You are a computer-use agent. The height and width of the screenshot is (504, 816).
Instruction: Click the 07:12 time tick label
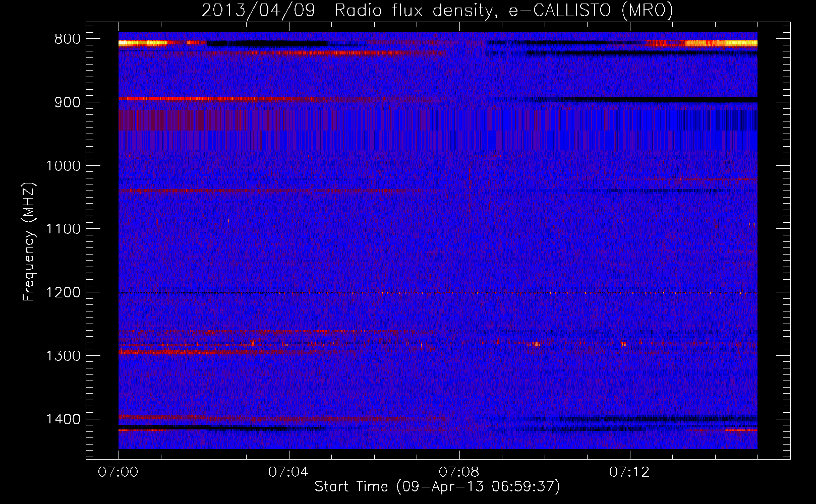[x=629, y=472]
